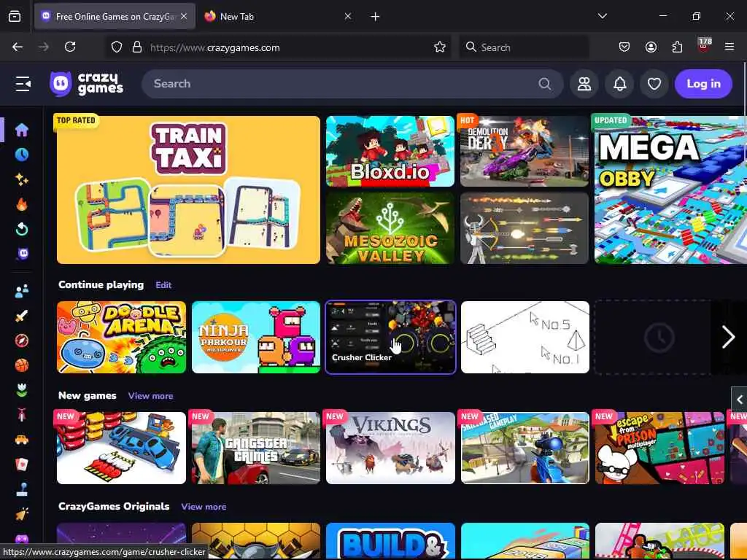
Task: Click the CrazyGames logo
Action: pos(87,84)
